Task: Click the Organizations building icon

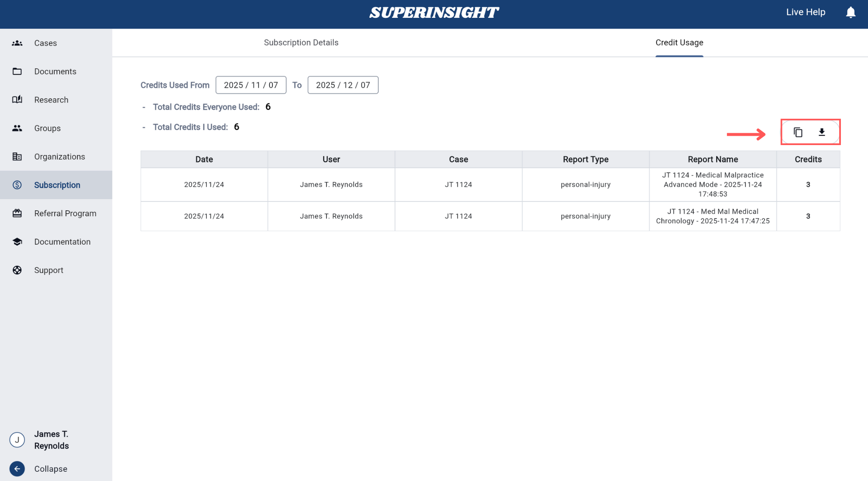Action: [x=17, y=157]
